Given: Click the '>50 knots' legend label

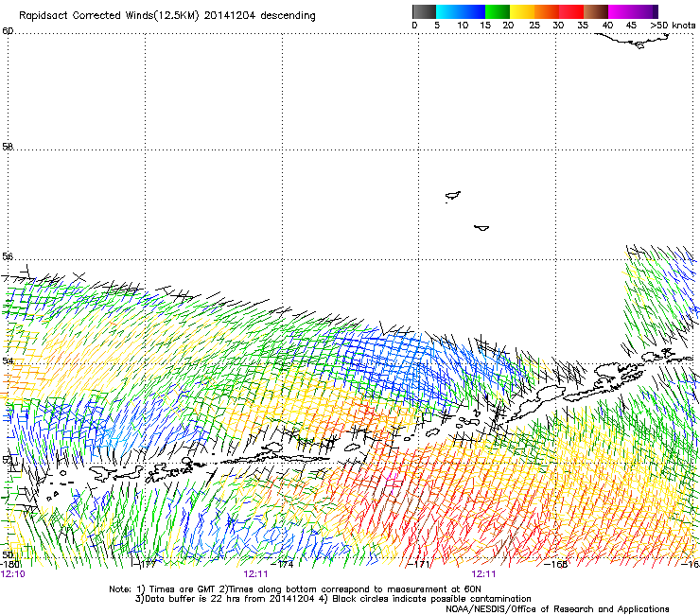Looking at the screenshot, I should click(673, 26).
